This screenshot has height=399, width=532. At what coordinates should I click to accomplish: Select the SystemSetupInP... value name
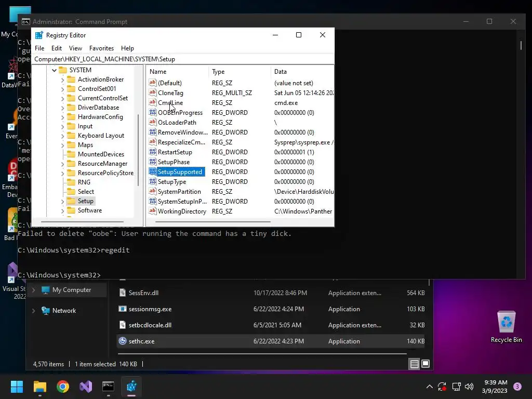[182, 202]
